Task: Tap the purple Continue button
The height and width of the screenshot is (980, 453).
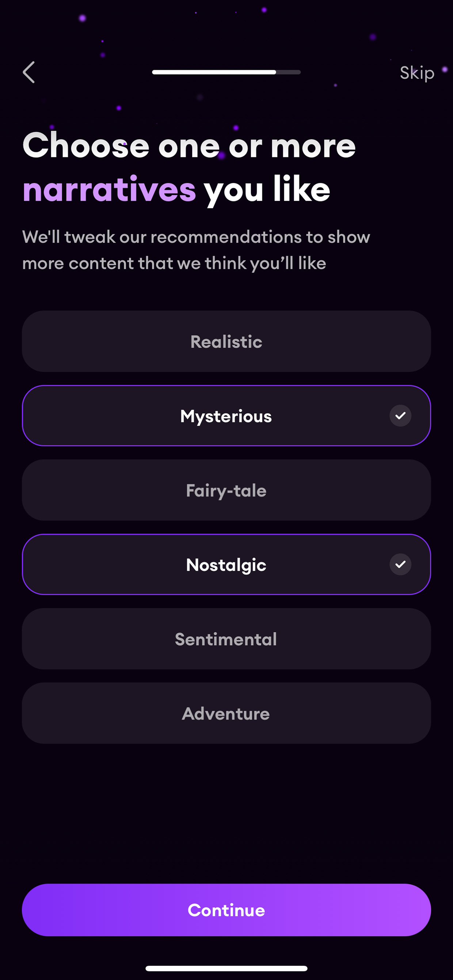Action: (x=226, y=910)
